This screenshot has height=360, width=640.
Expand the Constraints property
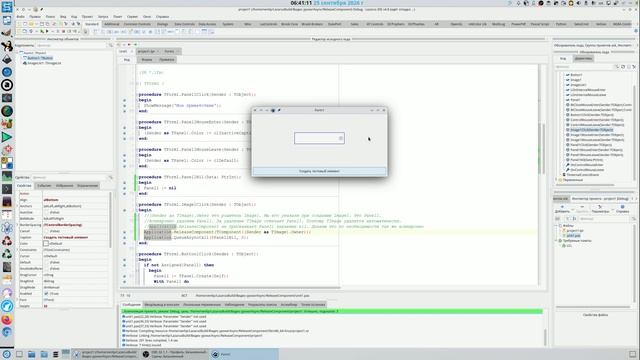tap(18, 250)
